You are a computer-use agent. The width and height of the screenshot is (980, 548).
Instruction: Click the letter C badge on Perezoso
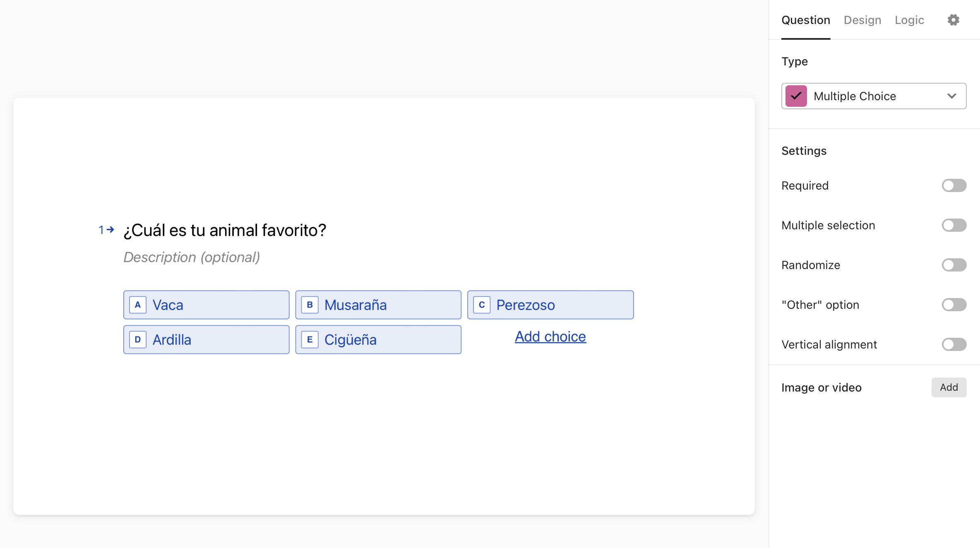[x=482, y=305]
